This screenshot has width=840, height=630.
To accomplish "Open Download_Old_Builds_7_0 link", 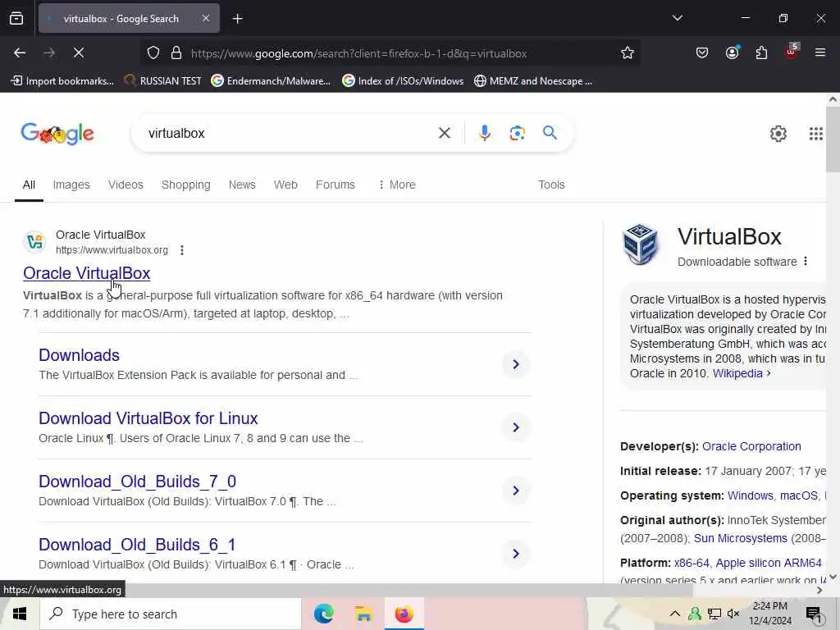I will [138, 482].
